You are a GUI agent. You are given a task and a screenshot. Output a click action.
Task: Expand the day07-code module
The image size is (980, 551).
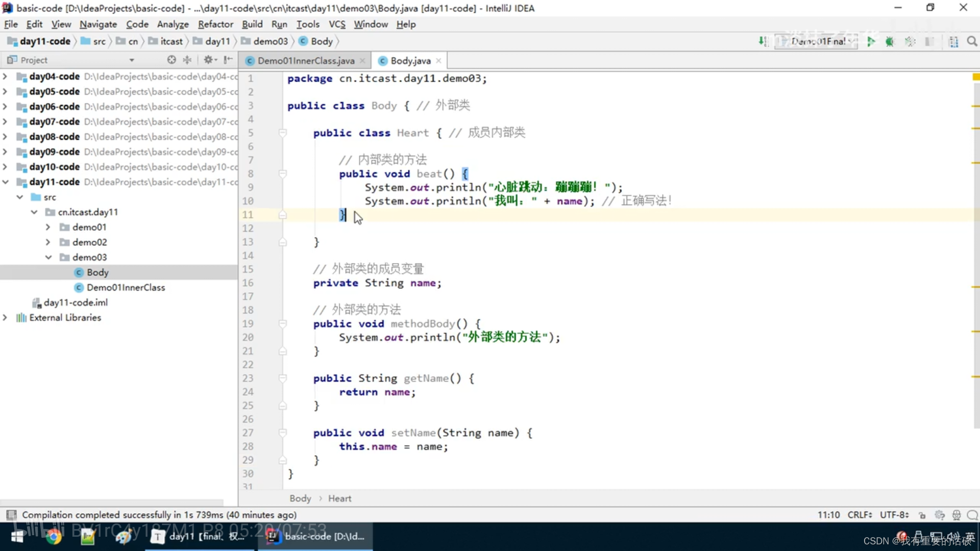pos(5,122)
